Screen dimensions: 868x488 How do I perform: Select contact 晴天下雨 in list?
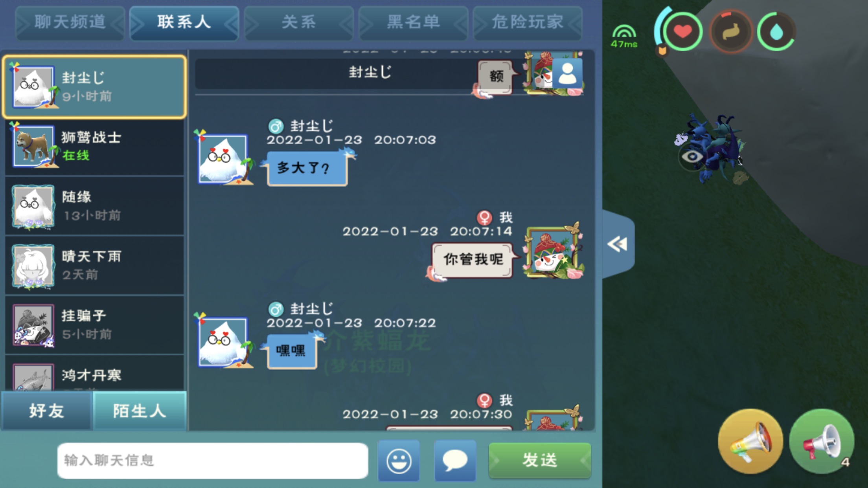[x=94, y=266]
